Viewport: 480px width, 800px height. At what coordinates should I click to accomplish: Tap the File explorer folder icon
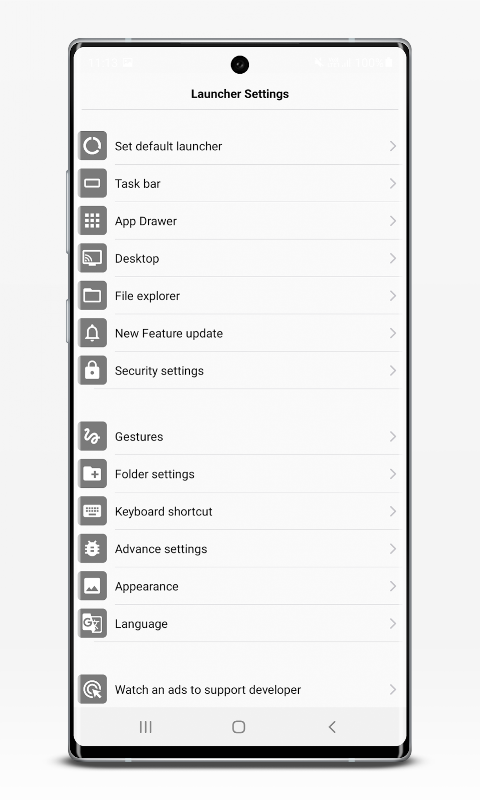click(x=92, y=295)
